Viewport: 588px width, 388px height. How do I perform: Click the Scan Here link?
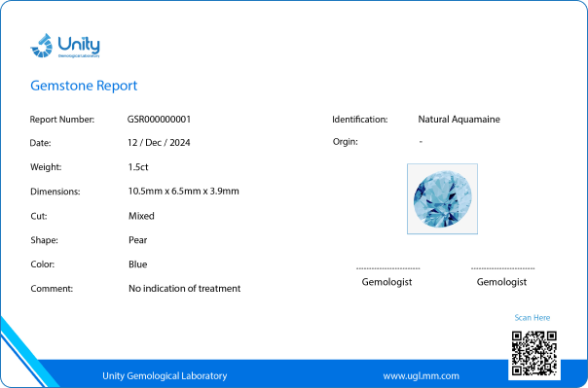[533, 318]
